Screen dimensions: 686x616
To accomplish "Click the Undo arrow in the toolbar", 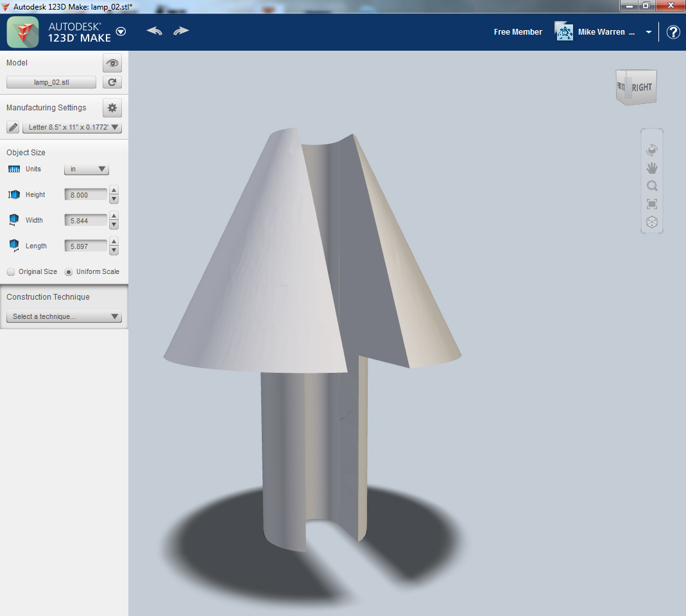I will tap(154, 30).
